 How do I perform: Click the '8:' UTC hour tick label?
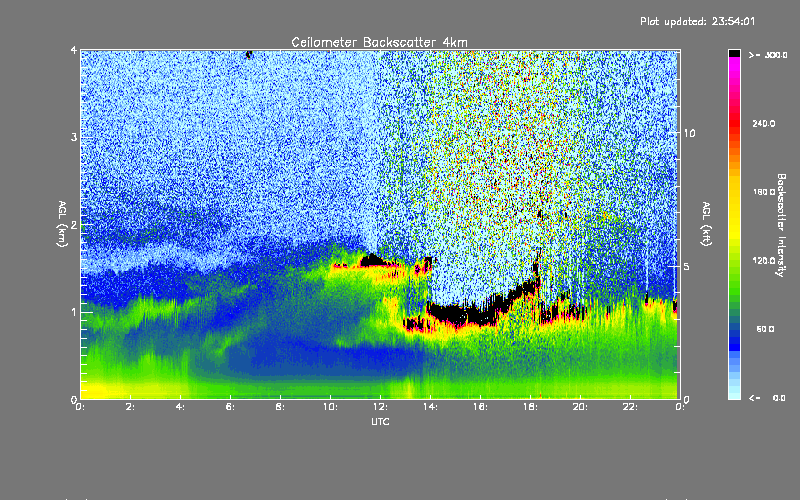(280, 407)
